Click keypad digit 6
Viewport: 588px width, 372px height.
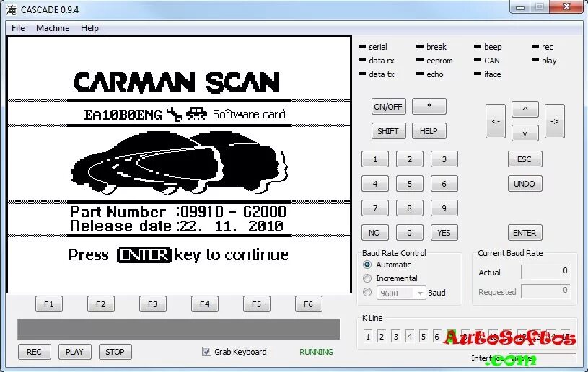pyautogui.click(x=444, y=184)
